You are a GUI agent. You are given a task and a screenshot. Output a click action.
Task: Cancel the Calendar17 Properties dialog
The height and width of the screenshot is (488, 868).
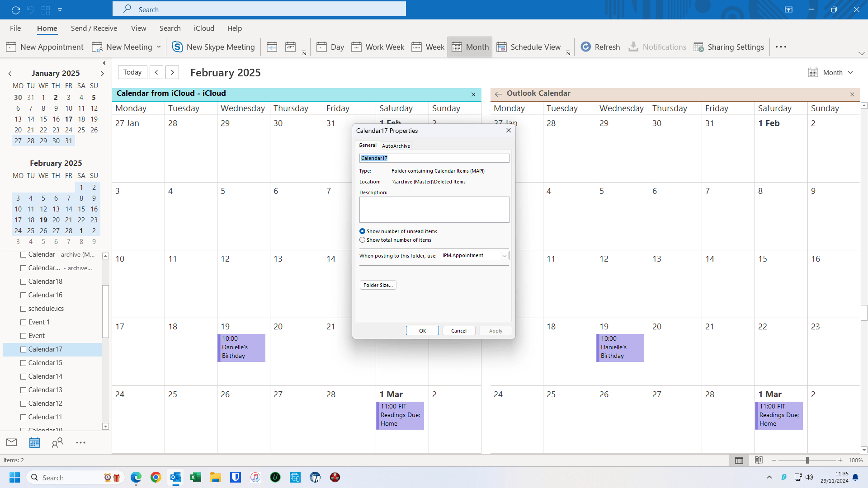pyautogui.click(x=459, y=331)
